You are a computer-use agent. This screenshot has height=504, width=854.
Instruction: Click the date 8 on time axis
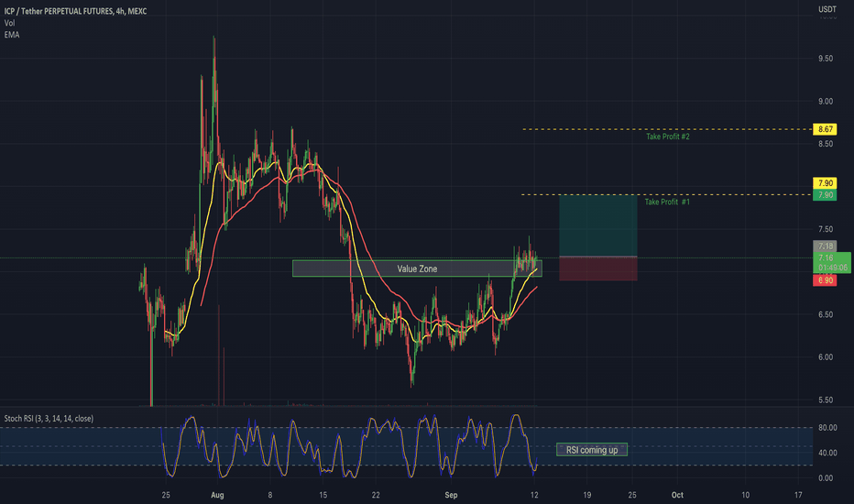coord(270,495)
